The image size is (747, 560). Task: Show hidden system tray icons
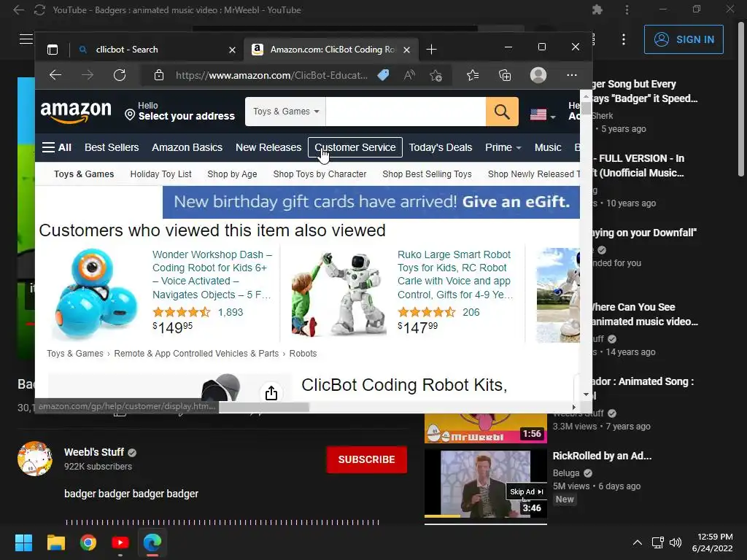(x=637, y=542)
